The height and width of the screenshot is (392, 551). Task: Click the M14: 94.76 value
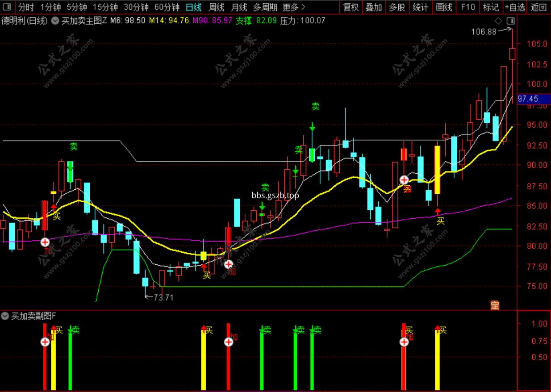169,21
